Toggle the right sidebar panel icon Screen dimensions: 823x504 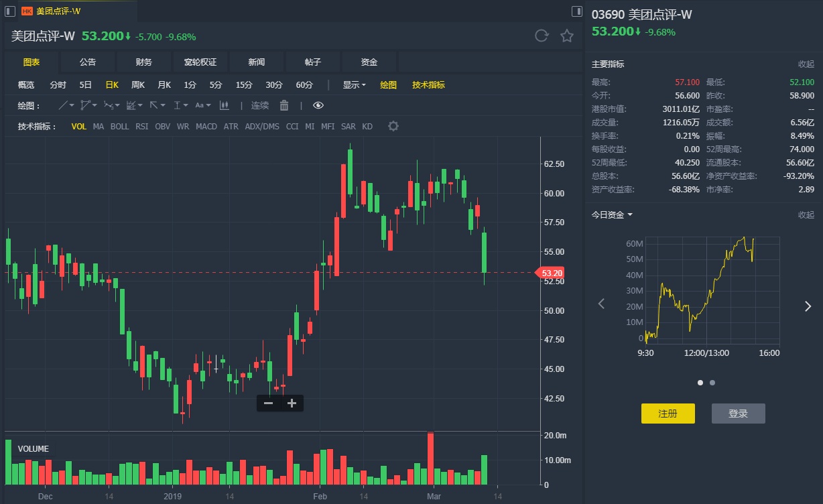point(576,11)
